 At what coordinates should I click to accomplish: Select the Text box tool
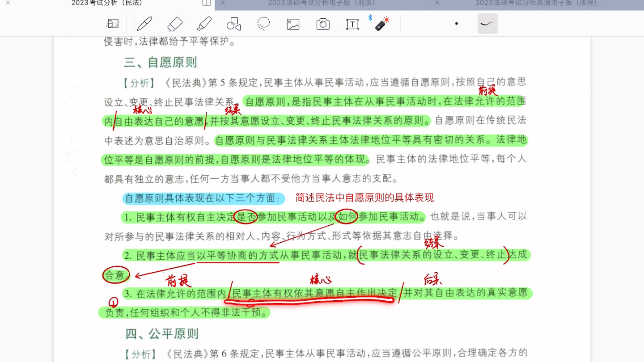pos(353,24)
